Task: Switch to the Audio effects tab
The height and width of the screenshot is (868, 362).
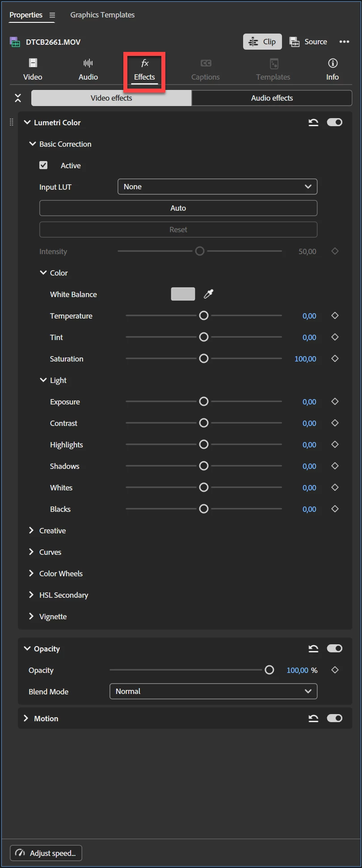Action: coord(272,98)
